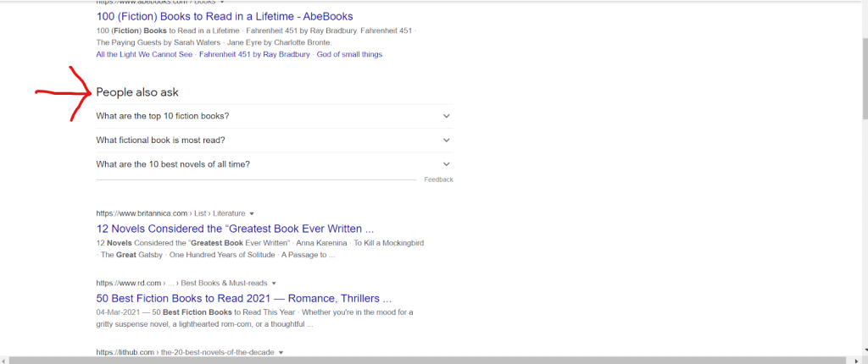Expand 'What are the 10 best novels' question
Viewport: 868px width, 364px height.
[x=173, y=164]
